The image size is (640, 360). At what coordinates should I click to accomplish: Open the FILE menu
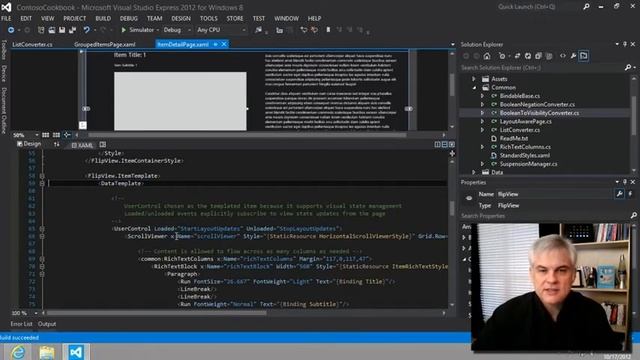6,18
